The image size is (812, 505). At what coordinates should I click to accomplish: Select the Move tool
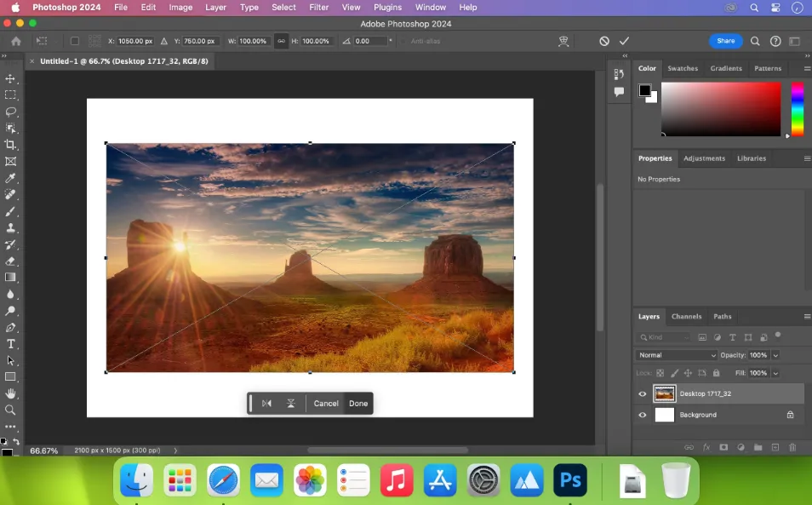pos(10,78)
